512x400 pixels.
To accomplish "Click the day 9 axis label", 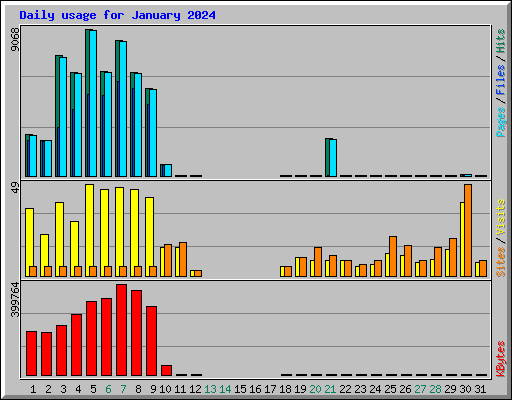I will tap(153, 389).
